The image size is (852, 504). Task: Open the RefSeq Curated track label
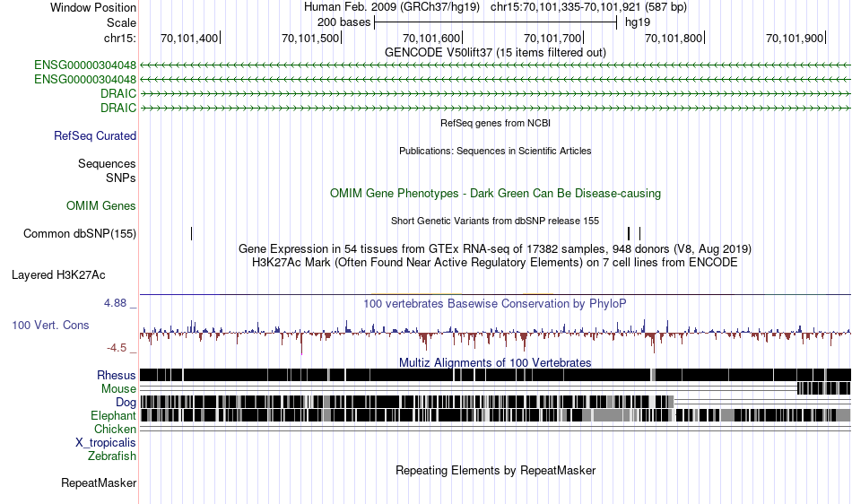click(94, 135)
